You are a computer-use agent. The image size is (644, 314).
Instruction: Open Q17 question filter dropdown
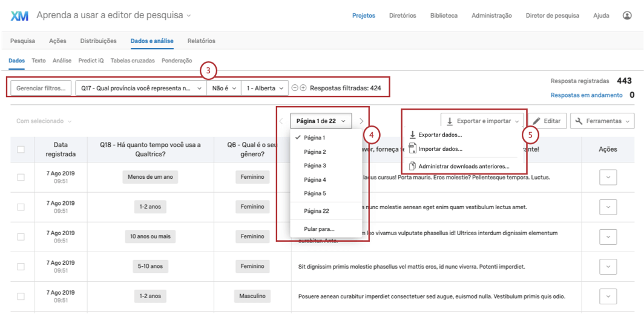141,88
